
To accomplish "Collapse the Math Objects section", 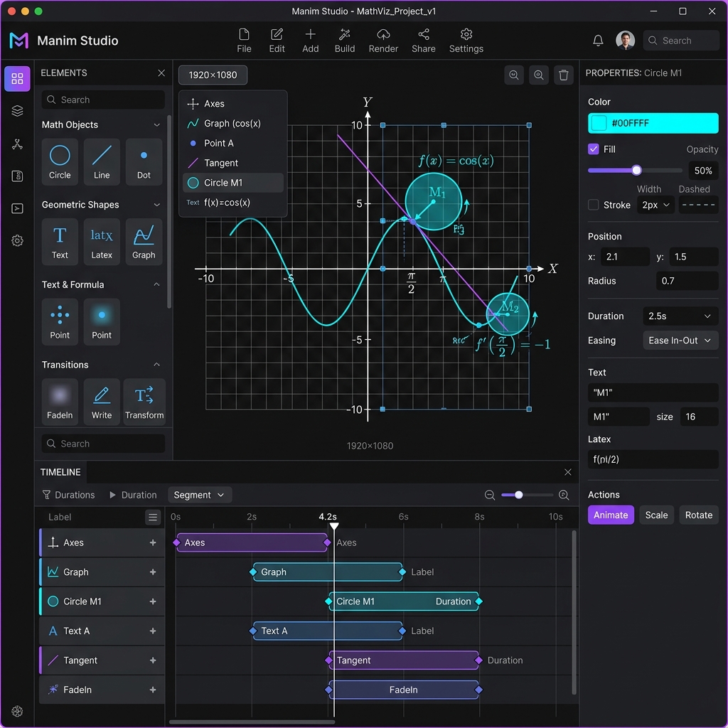I will pyautogui.click(x=157, y=125).
